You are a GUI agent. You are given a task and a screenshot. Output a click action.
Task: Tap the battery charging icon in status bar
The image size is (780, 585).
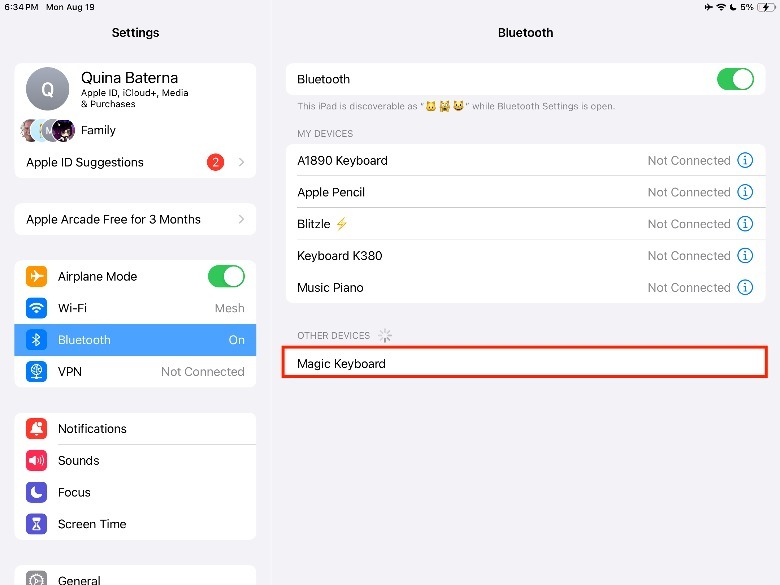click(766, 7)
